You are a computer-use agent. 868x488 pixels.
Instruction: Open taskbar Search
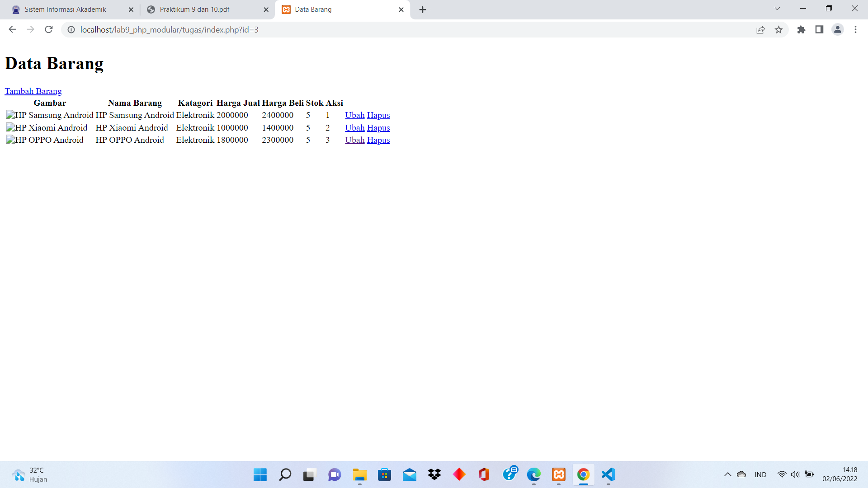tap(285, 474)
